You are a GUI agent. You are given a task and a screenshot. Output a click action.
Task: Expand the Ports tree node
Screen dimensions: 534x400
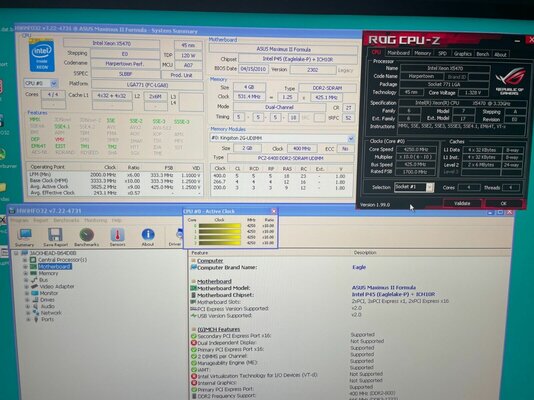point(28,320)
